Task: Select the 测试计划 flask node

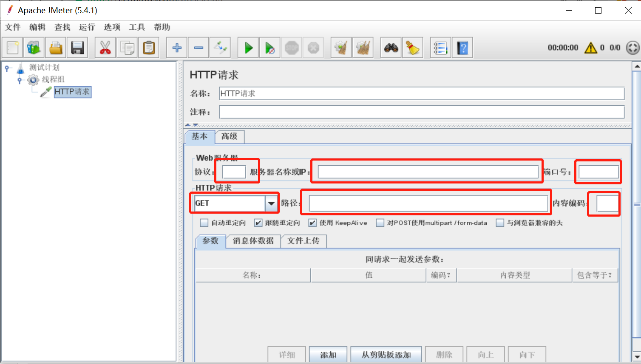Action: (44, 67)
